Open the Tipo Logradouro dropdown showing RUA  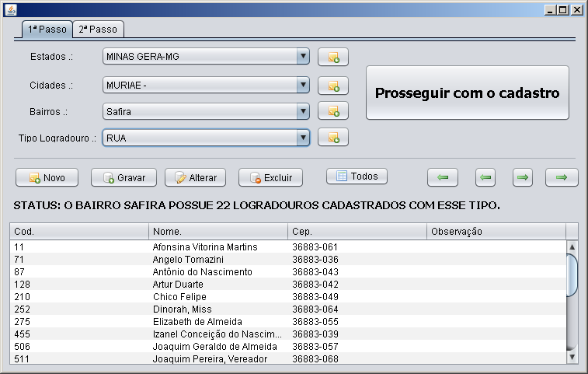(206, 138)
